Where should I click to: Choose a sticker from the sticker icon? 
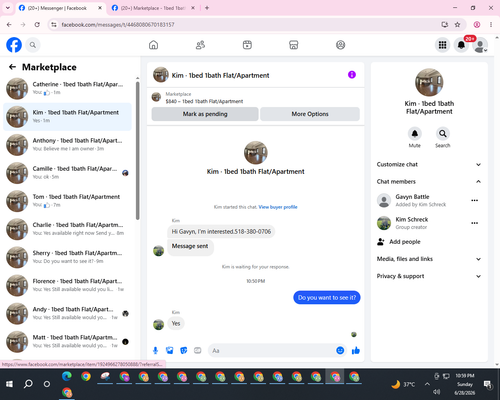[184, 350]
